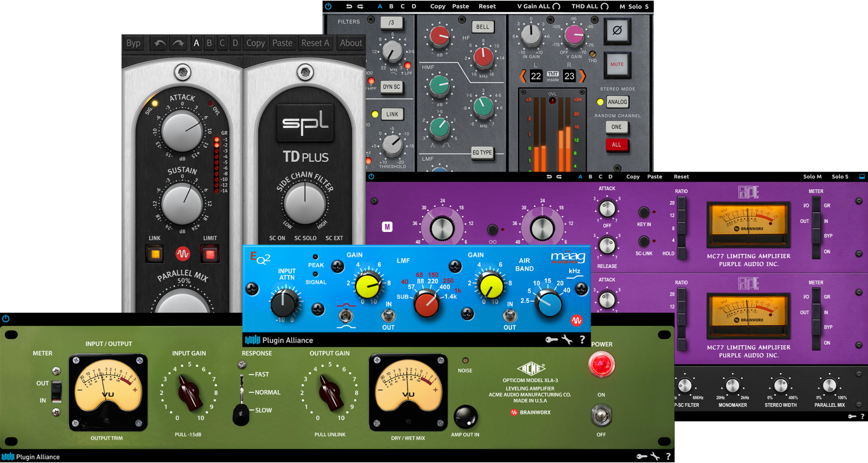Click the MC77 toolbar redo arrow
868x463 pixels.
point(559,177)
